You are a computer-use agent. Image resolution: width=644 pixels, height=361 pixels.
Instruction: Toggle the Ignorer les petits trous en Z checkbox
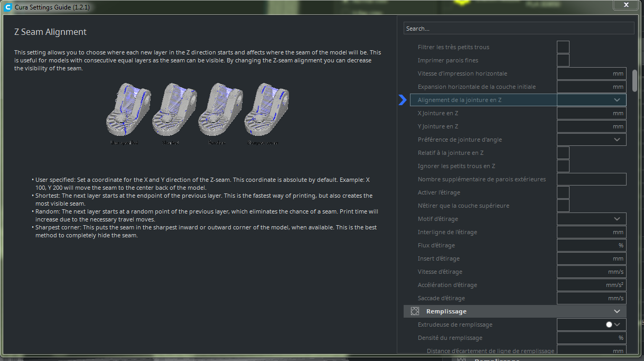[x=563, y=166]
